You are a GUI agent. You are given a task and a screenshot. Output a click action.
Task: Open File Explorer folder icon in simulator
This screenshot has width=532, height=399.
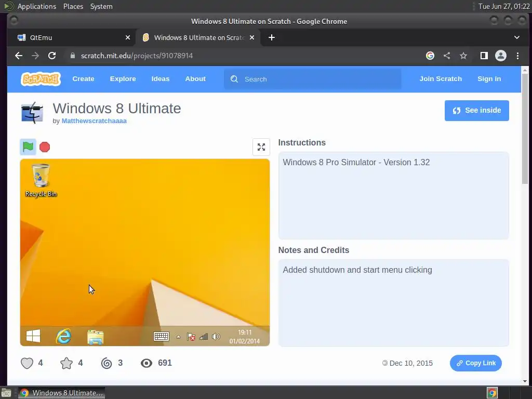(96, 337)
